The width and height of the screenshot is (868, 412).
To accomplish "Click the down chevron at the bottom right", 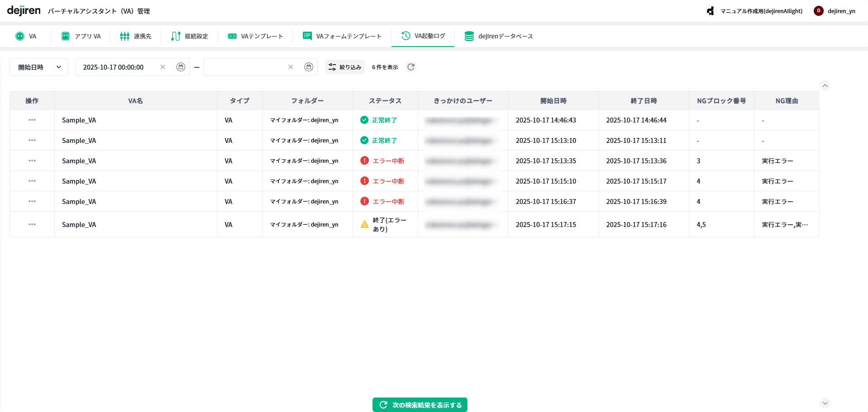I will (x=825, y=403).
